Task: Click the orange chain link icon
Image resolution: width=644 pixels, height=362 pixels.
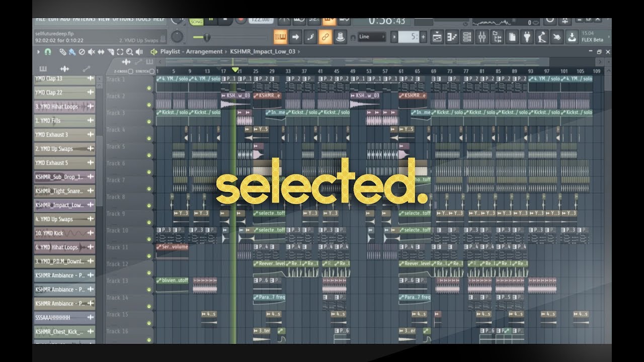Action: click(326, 37)
